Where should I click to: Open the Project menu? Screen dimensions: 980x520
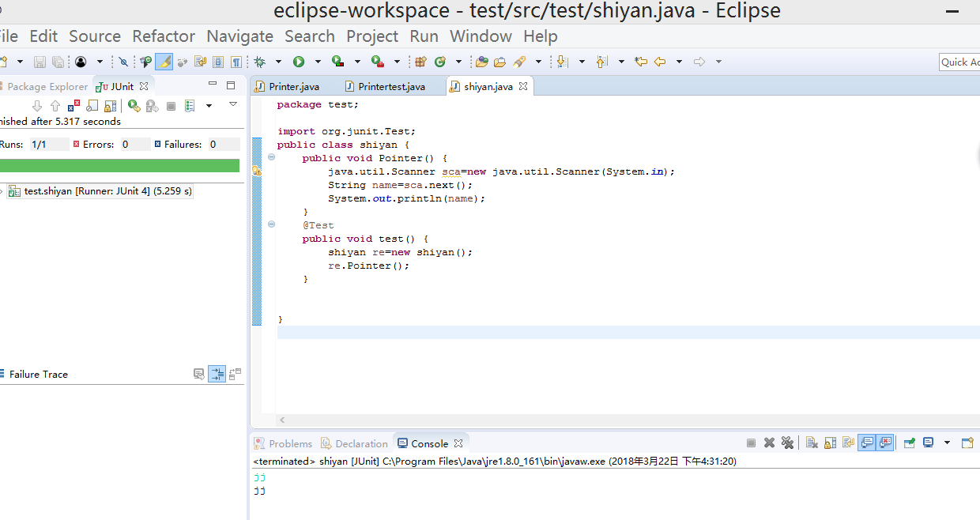(372, 36)
